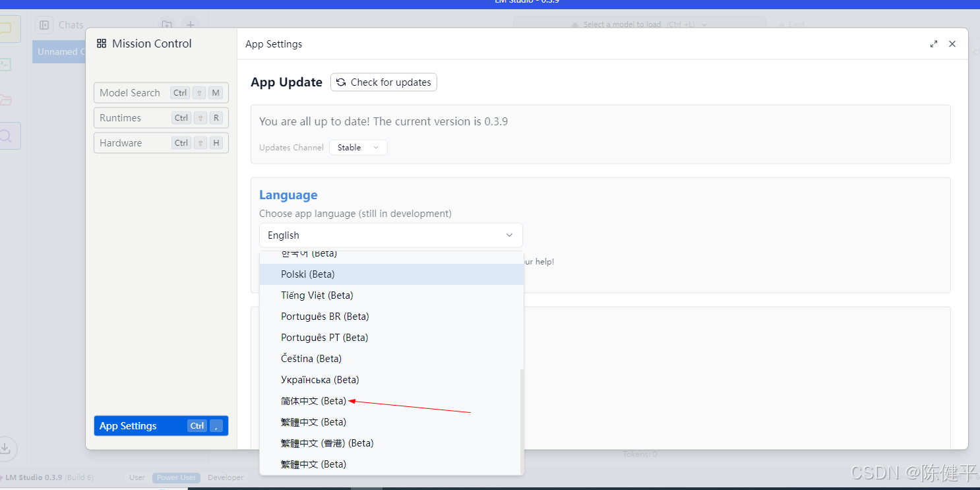Select the Unnamed Chat entry

(59, 52)
